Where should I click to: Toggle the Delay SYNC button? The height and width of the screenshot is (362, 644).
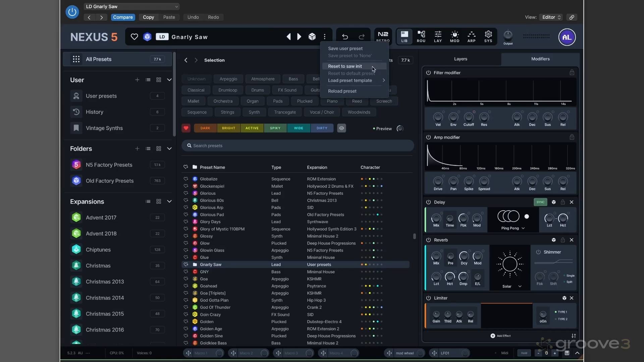pos(540,202)
